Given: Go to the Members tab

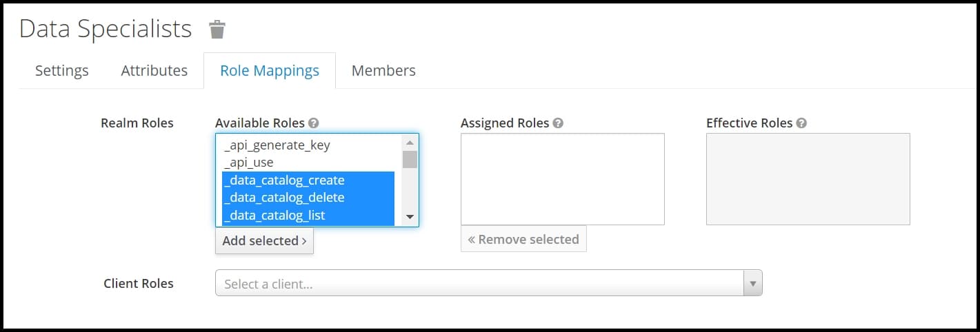Looking at the screenshot, I should tap(383, 70).
